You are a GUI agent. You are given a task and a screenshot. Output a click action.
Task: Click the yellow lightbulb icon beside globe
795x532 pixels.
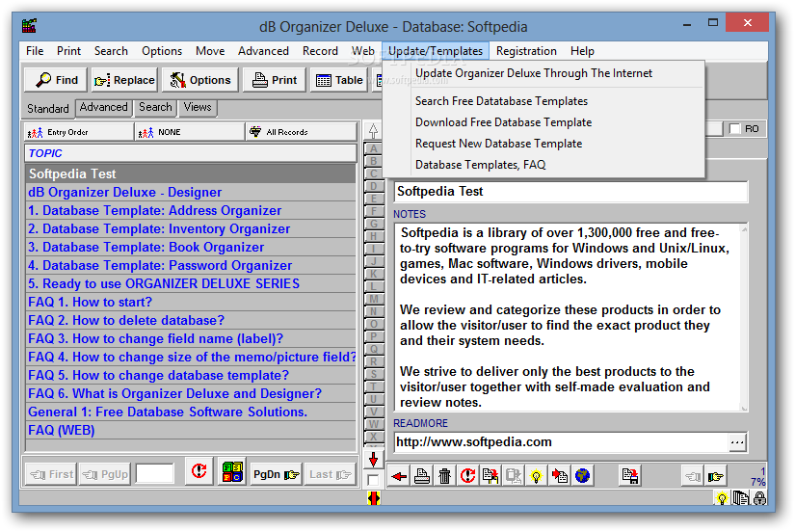pos(536,476)
